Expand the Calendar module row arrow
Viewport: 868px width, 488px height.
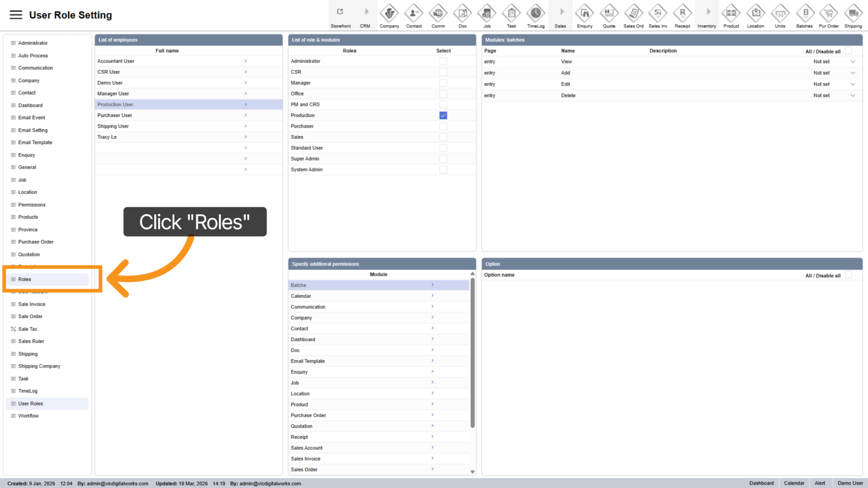(432, 296)
